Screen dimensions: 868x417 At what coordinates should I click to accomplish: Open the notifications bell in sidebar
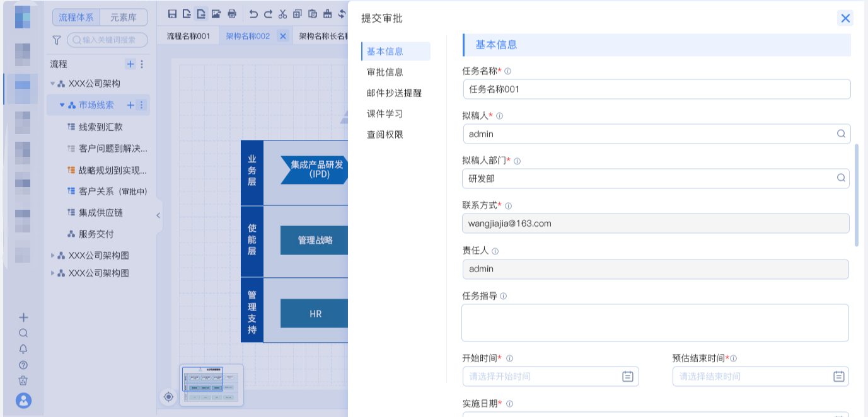(23, 349)
